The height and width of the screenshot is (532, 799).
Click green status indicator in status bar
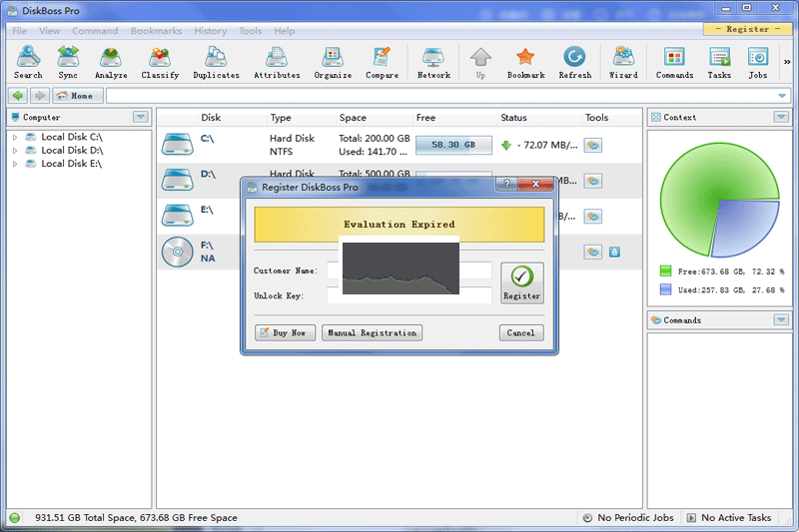pos(15,518)
